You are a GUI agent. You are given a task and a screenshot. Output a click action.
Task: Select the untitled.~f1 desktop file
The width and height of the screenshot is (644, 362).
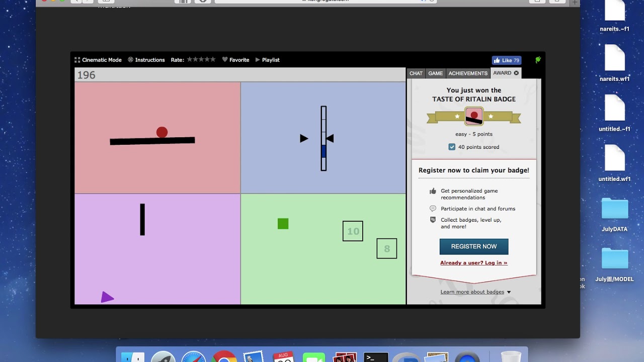click(614, 113)
